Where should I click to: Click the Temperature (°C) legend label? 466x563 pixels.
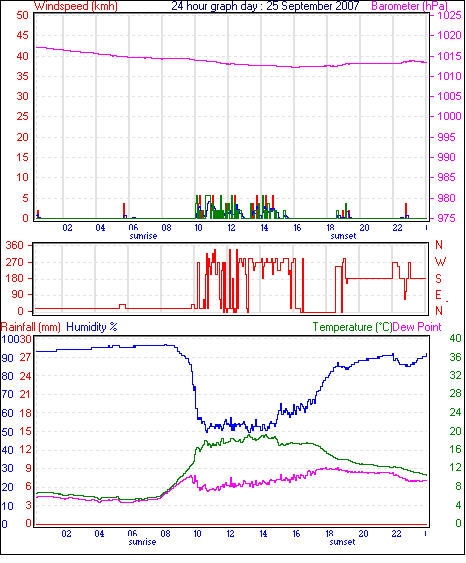tap(352, 327)
